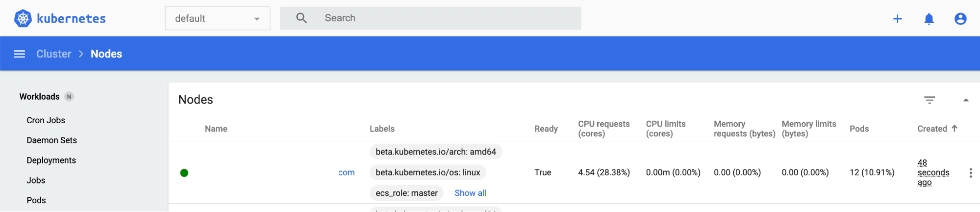Open the default namespace dropdown
The height and width of the screenshot is (212, 980).
pos(217,19)
